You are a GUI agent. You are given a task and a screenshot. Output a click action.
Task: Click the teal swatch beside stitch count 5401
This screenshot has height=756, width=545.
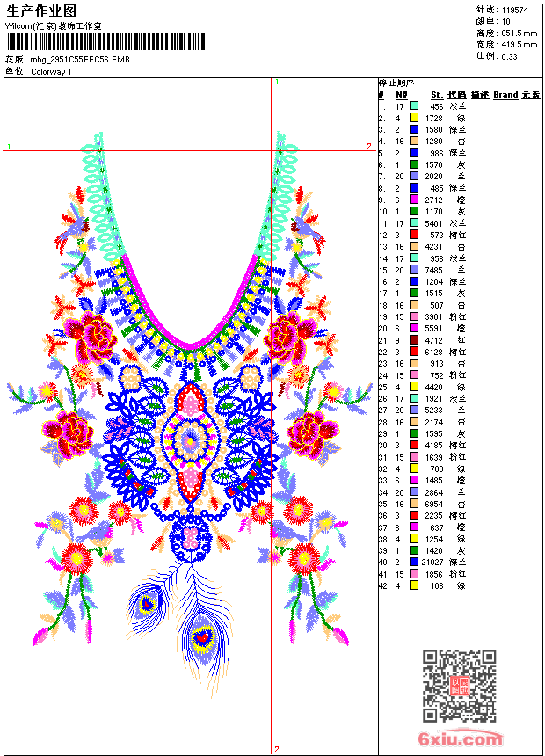(414, 222)
